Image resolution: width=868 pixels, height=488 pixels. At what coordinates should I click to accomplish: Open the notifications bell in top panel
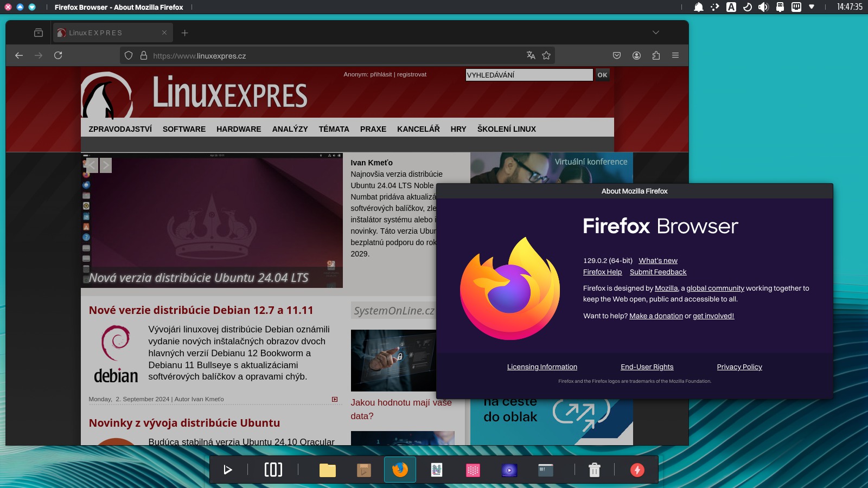[x=699, y=7]
